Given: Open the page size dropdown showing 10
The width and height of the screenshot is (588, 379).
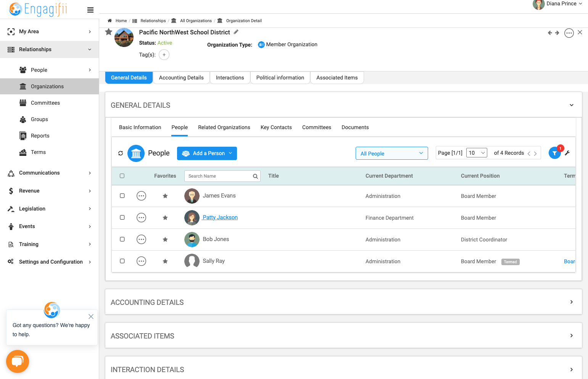Looking at the screenshot, I should pyautogui.click(x=477, y=153).
